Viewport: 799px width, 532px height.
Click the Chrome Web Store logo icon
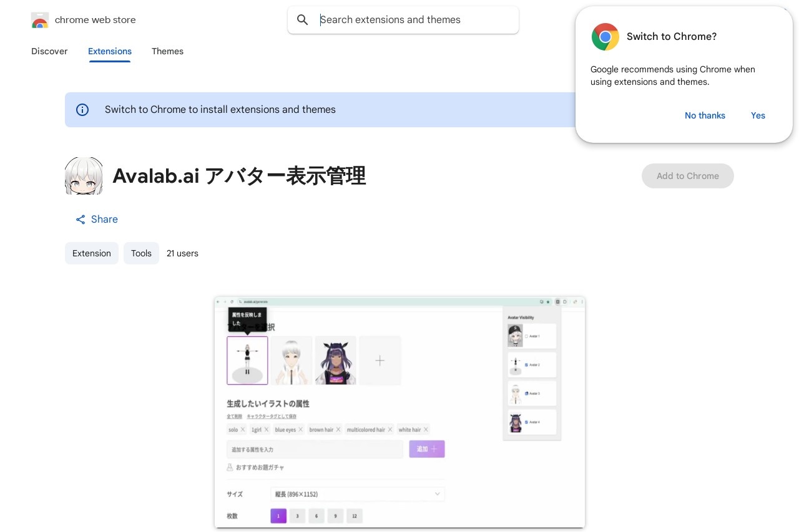(39, 20)
